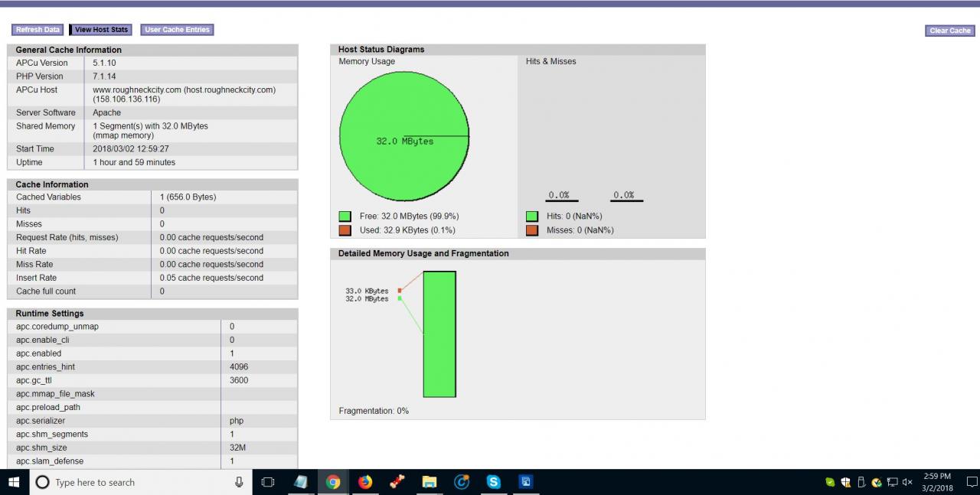Select the PHP version value 7.1.14
The image size is (980, 495).
[x=105, y=77]
